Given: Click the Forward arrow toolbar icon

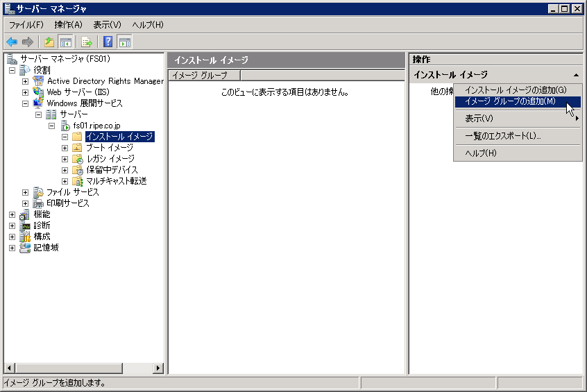Looking at the screenshot, I should pos(28,42).
